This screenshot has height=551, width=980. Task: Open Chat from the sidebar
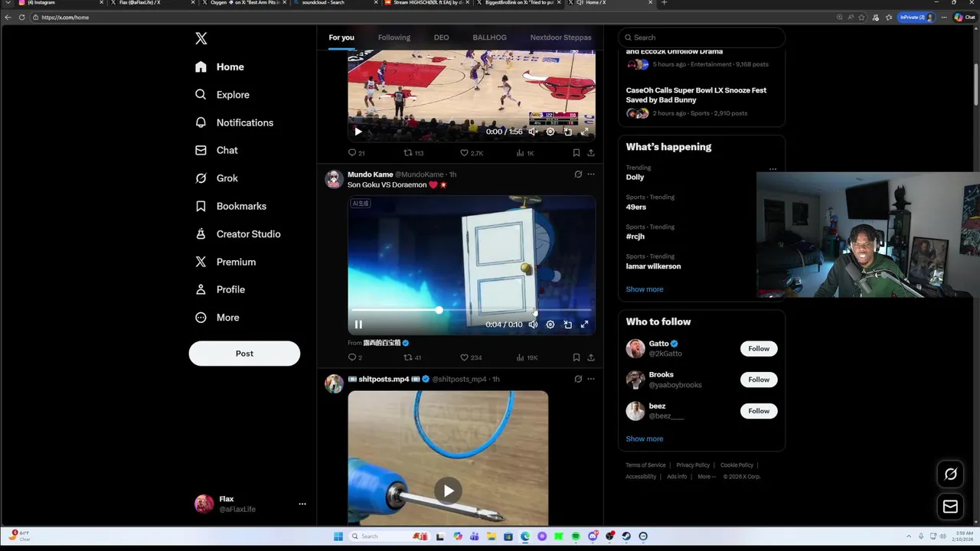(217, 150)
